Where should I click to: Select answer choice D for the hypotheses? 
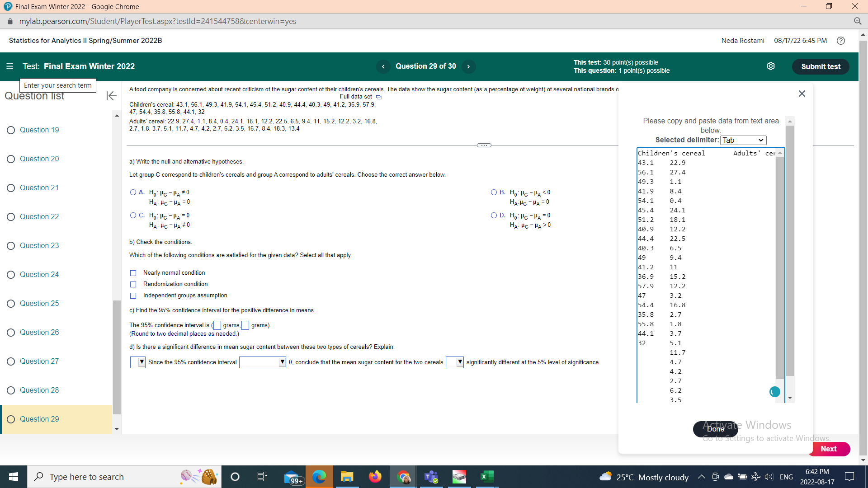tap(495, 216)
